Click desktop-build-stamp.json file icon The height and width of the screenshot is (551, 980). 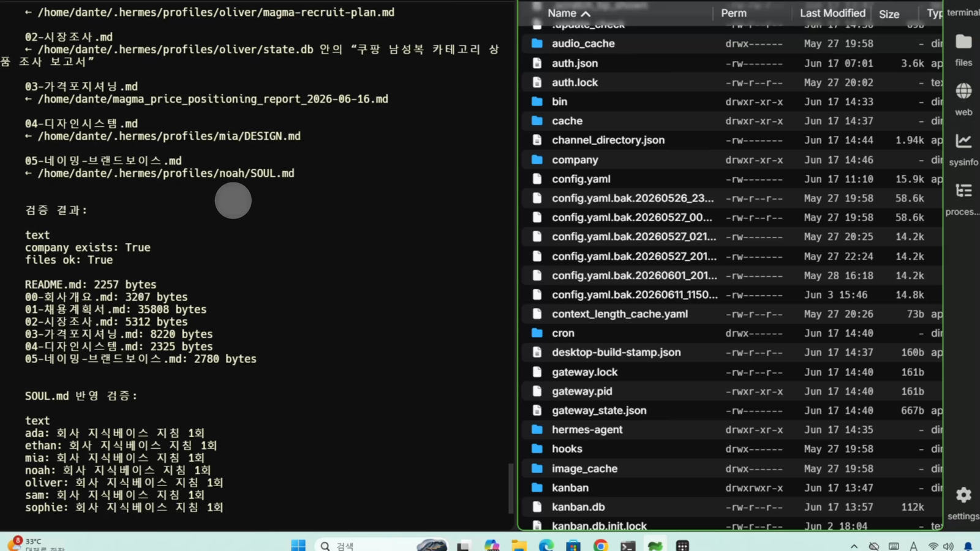[x=537, y=353]
